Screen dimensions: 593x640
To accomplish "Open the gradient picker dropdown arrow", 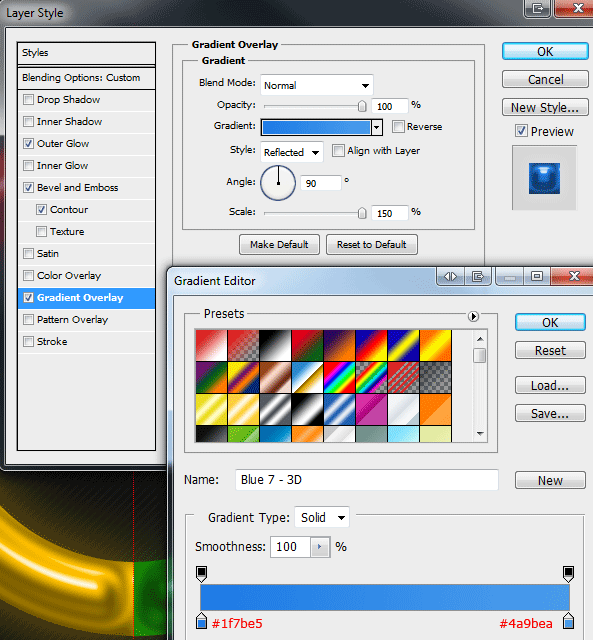I will [x=377, y=127].
